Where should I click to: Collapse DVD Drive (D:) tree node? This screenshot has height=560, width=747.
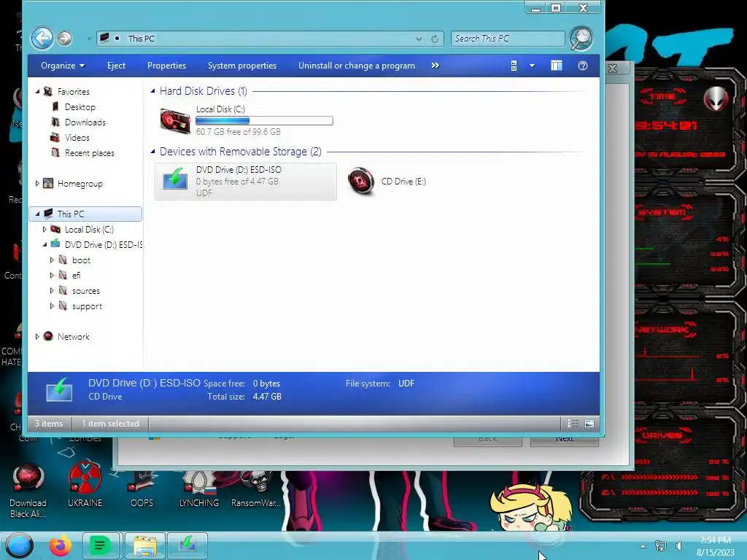pos(44,245)
